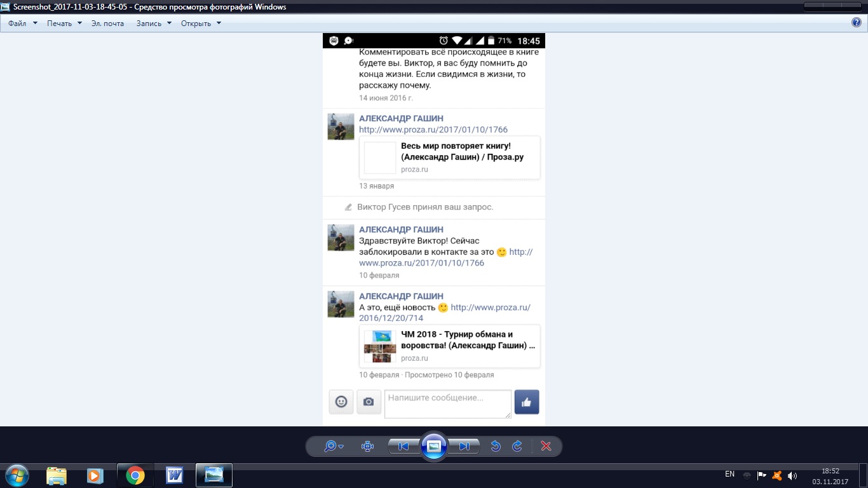Click the Wi-Fi signal status icon
Viewport: 868px width, 488px height.
point(457,41)
